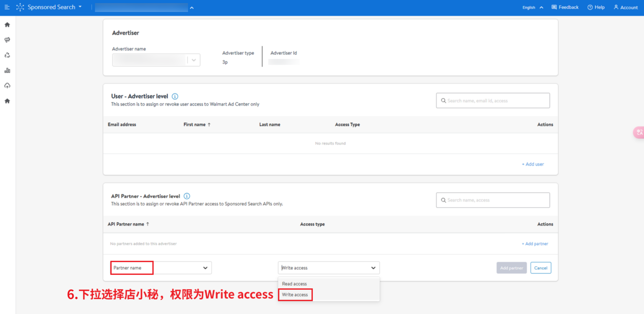
Task: Click the pink translate floating icon
Action: click(x=639, y=133)
